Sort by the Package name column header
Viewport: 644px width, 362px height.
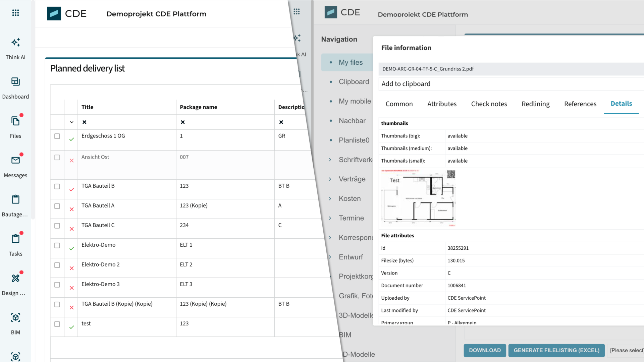click(x=198, y=107)
